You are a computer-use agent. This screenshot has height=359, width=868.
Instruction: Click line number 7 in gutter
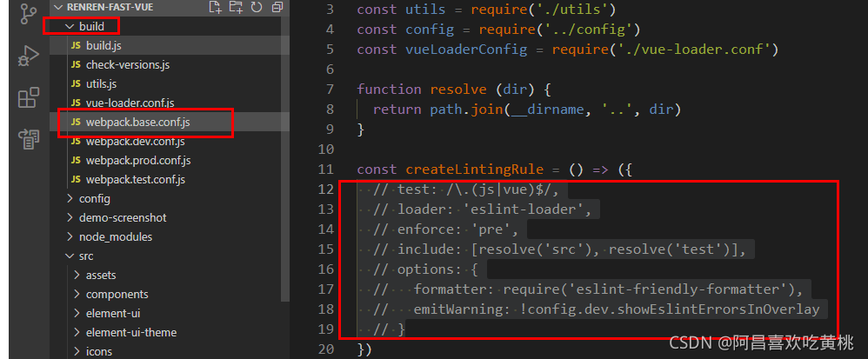[x=331, y=89]
